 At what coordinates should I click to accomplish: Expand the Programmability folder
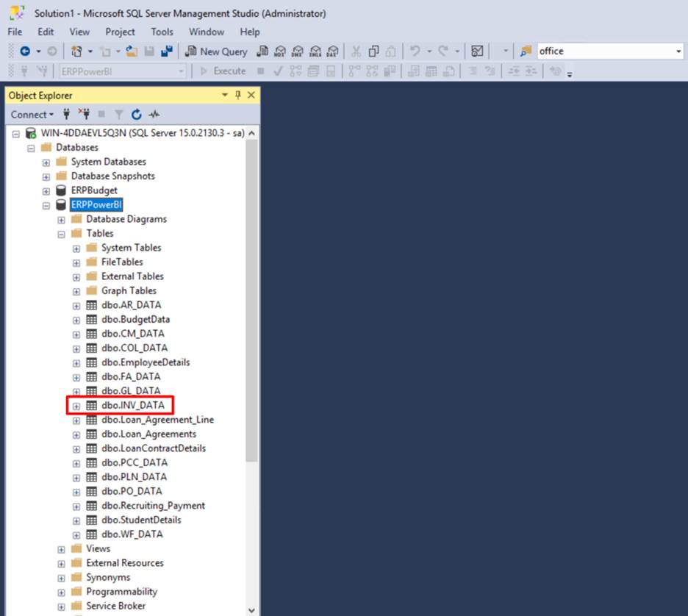pyautogui.click(x=62, y=592)
